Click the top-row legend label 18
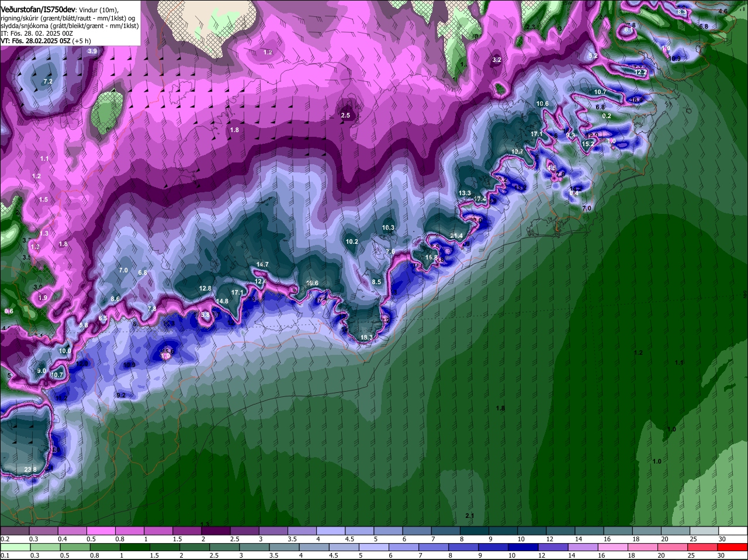748x560 pixels. coord(636,539)
